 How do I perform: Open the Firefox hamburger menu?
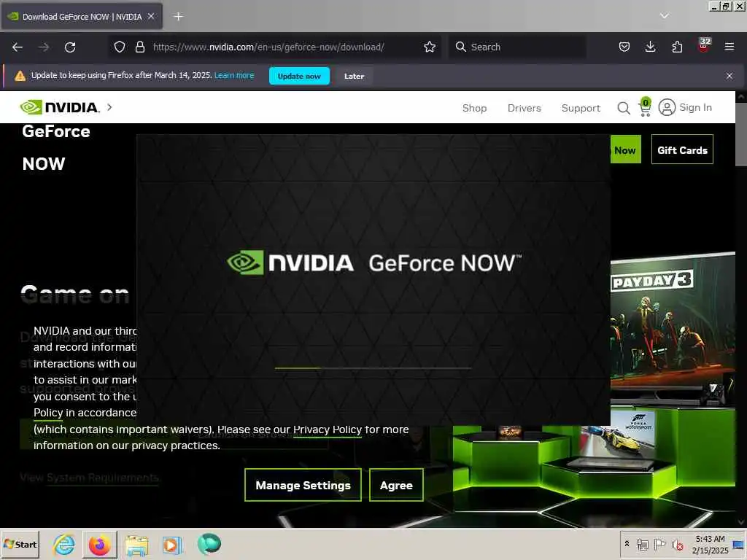[x=729, y=47]
